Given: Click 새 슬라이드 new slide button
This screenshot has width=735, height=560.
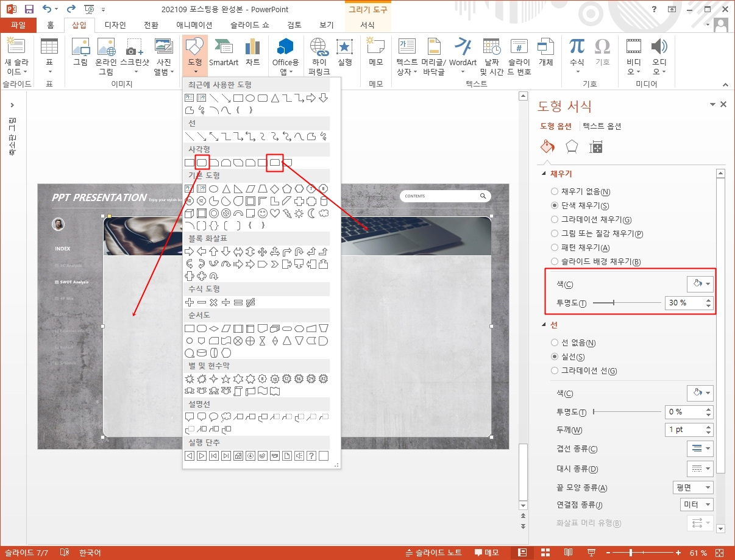Looking at the screenshot, I should pyautogui.click(x=16, y=57).
